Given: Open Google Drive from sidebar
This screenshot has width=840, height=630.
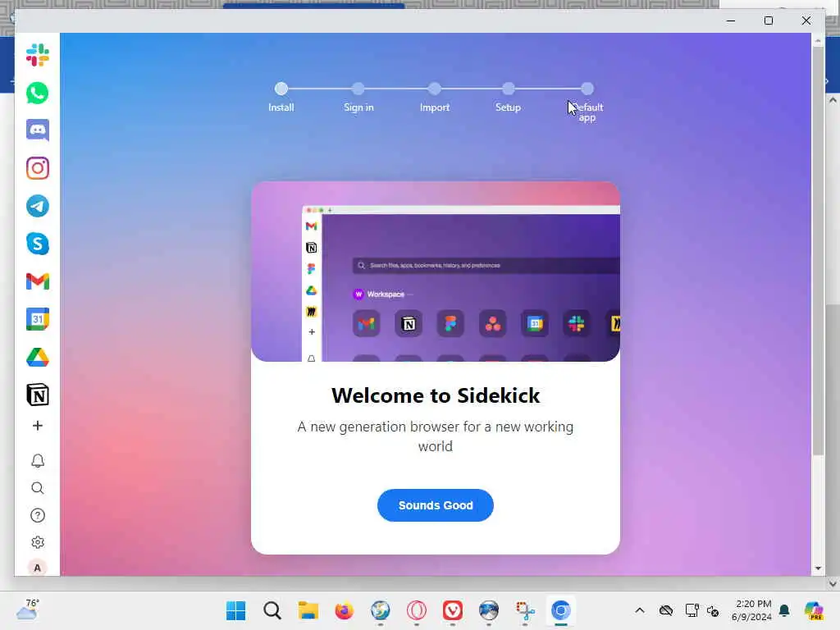Looking at the screenshot, I should click(x=38, y=358).
